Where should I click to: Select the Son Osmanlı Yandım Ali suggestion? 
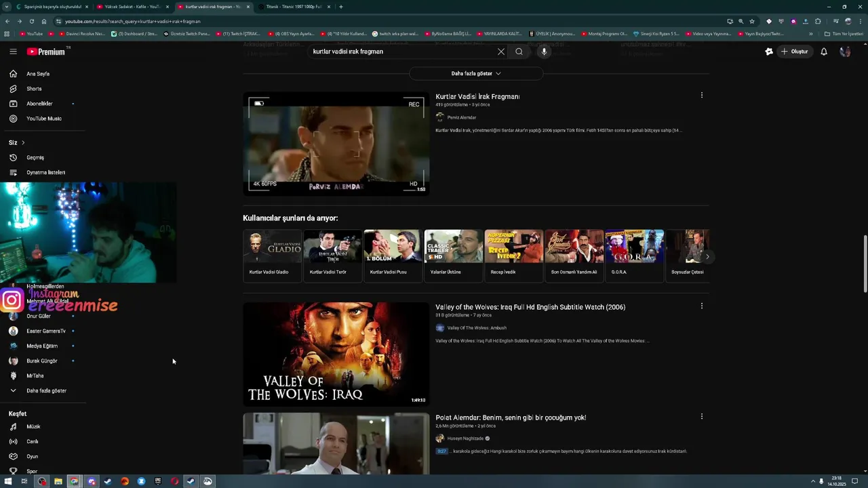(x=574, y=255)
